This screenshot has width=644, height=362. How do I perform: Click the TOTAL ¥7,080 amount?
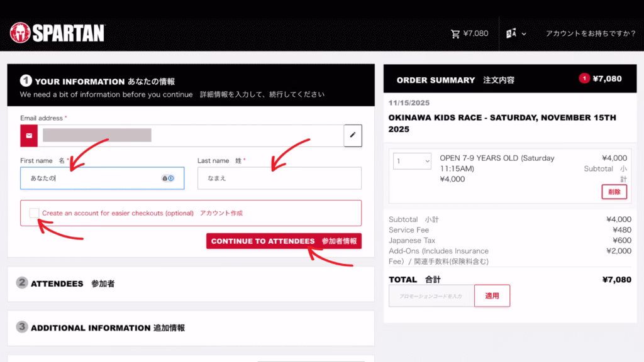pos(617,280)
